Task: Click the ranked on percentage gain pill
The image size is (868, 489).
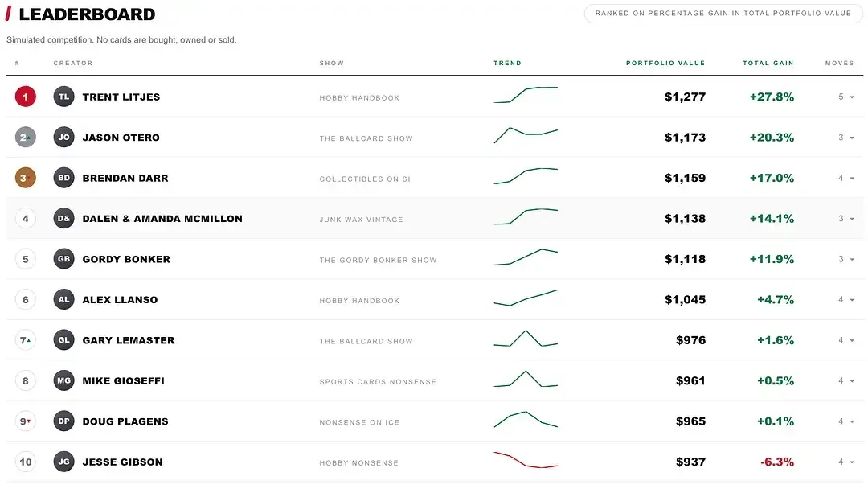Action: coord(723,14)
